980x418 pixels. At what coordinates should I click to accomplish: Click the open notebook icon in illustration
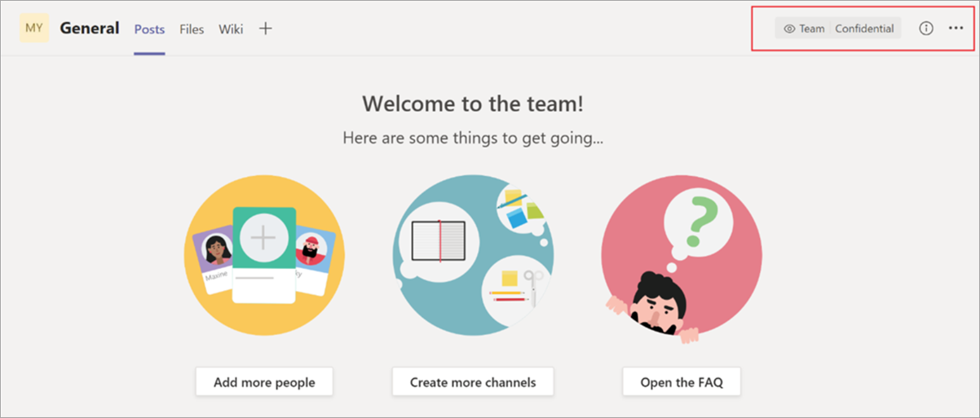[439, 241]
